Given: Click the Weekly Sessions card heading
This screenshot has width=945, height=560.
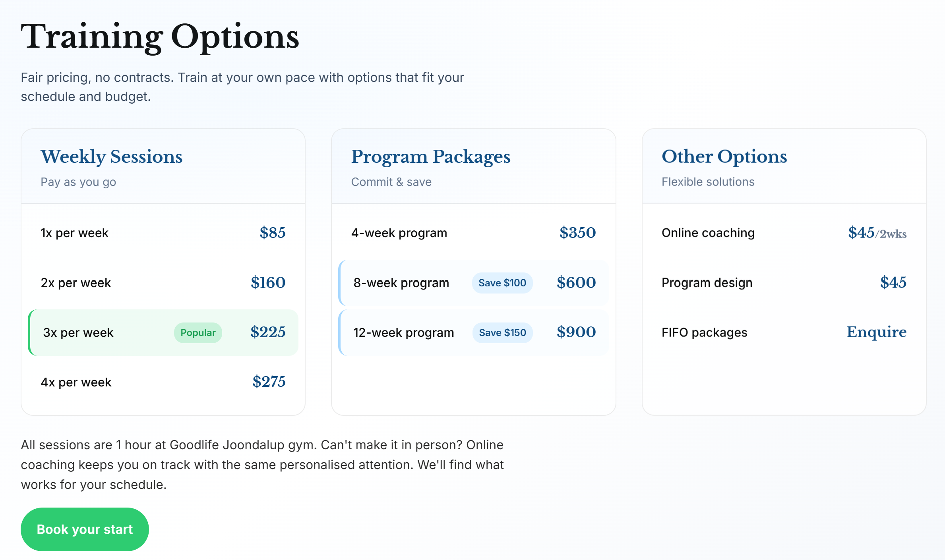Looking at the screenshot, I should 112,156.
